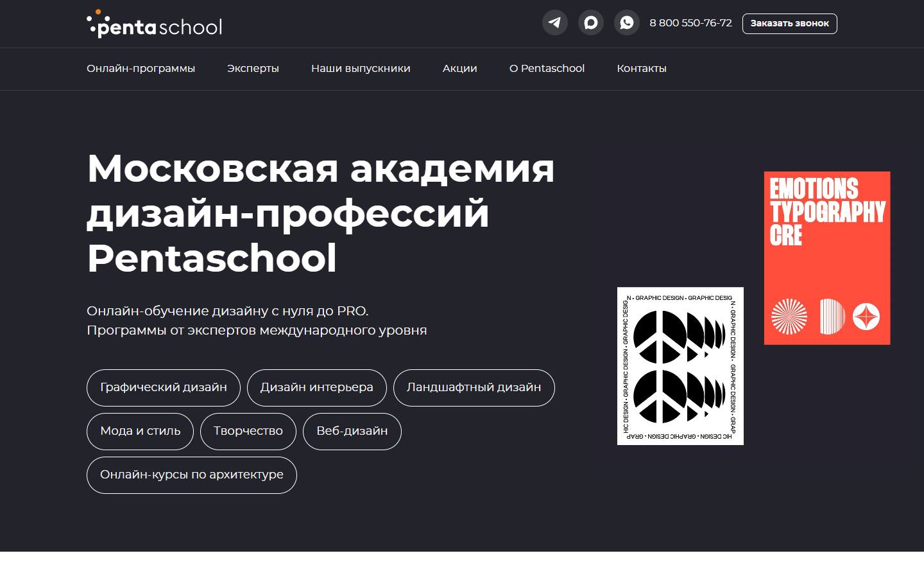The width and height of the screenshot is (924, 578).
Task: Open the Telegram contact icon
Action: 555,23
